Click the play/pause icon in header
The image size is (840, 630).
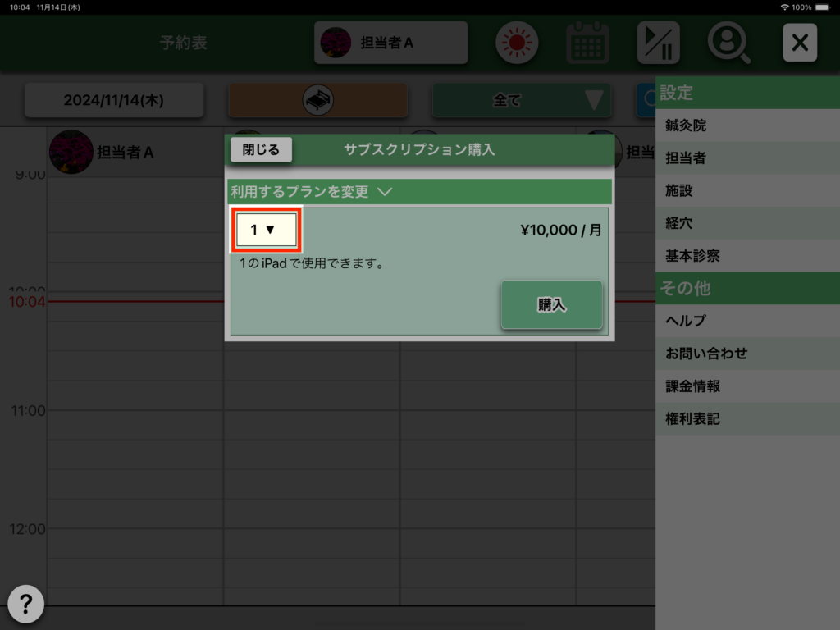click(x=658, y=43)
